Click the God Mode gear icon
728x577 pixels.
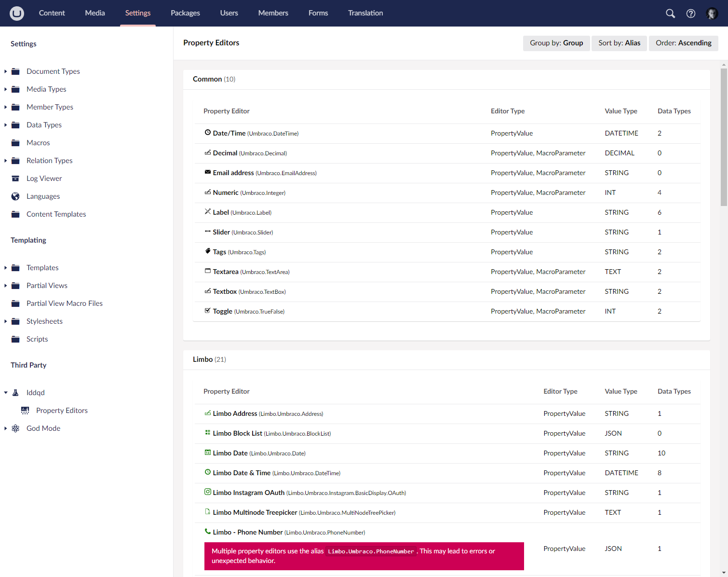[x=15, y=428]
